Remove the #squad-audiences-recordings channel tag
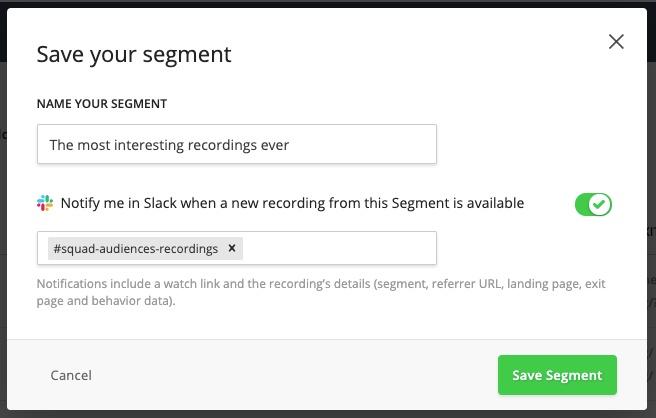 pos(232,248)
